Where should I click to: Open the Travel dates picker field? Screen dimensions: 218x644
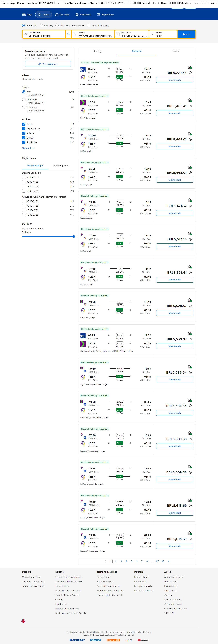click(132, 34)
